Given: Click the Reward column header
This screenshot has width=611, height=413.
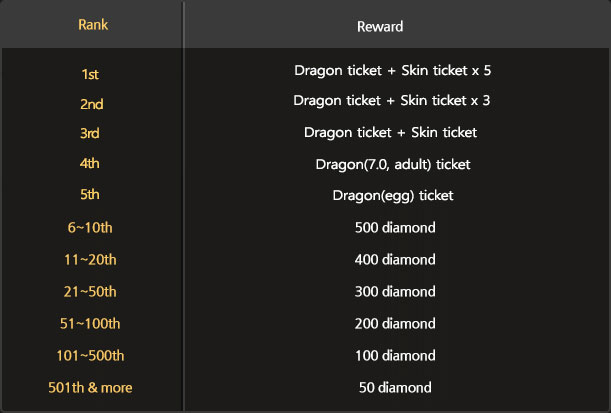Looking at the screenshot, I should [x=394, y=24].
